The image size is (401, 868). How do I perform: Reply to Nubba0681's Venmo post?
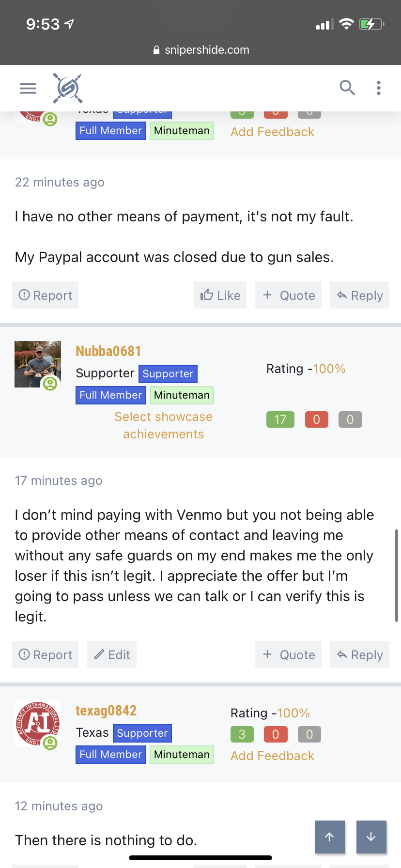pos(359,654)
